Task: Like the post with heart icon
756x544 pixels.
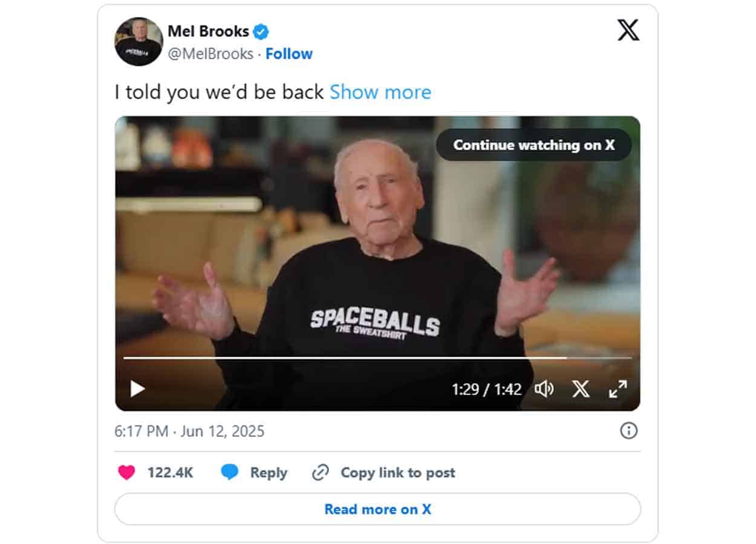Action: coord(126,473)
